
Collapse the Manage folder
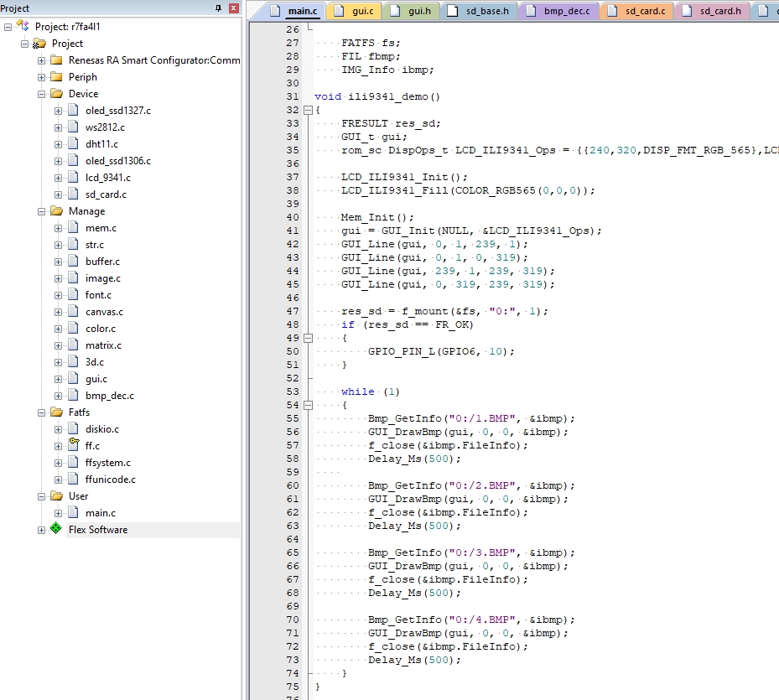[41, 211]
